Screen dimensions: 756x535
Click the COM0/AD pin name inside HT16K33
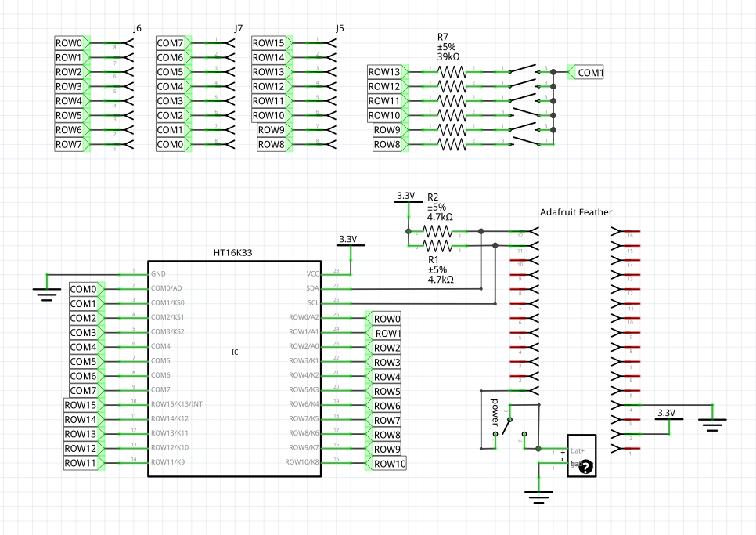[167, 288]
